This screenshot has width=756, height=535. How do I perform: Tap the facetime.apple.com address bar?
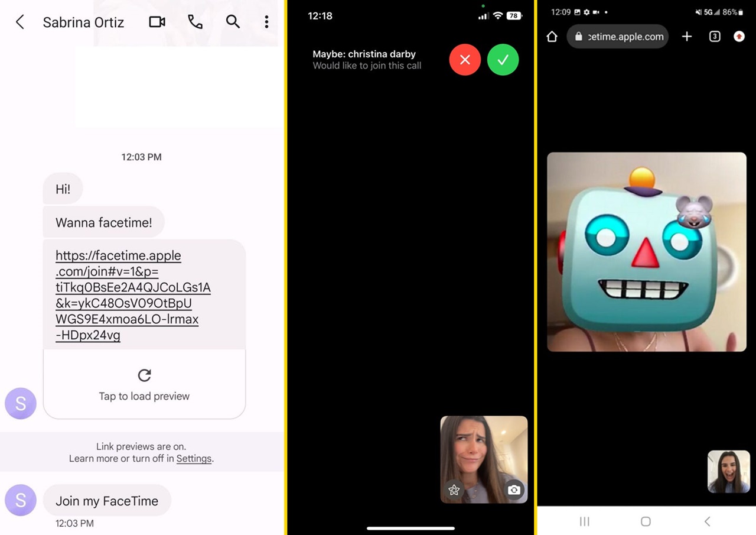coord(618,36)
